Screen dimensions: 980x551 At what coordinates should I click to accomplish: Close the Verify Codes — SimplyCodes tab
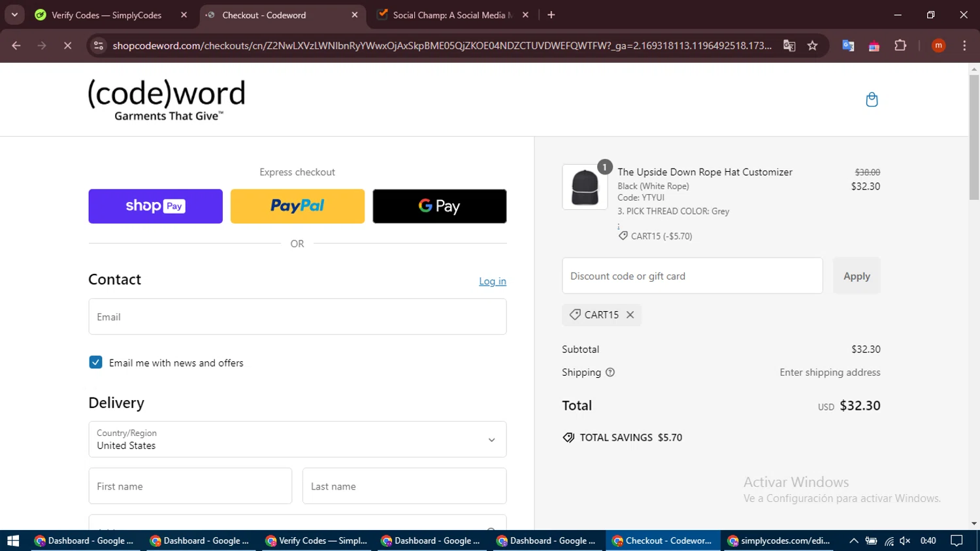pos(184,14)
